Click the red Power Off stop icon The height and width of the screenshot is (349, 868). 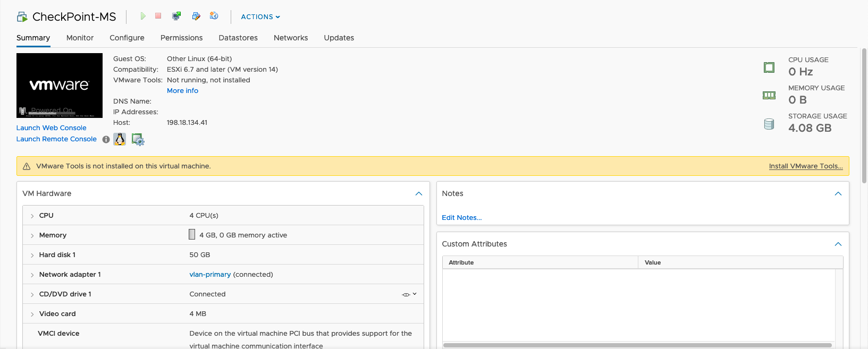(158, 16)
